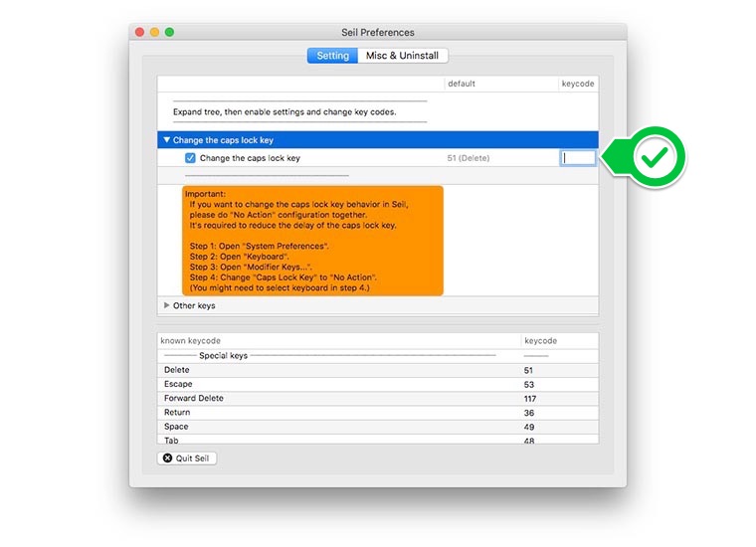This screenshot has width=756, height=547.
Task: Click the Quit Seil button
Action: pos(187,457)
